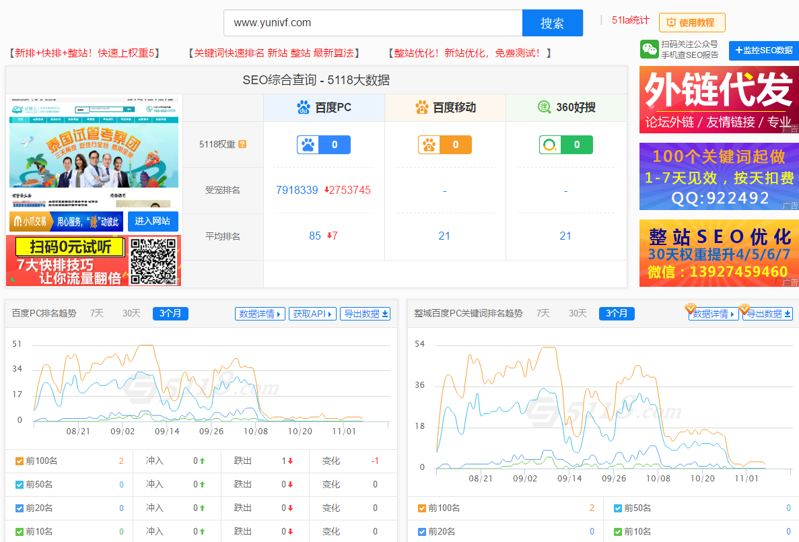This screenshot has width=799, height=542.
Task: Click the 百度PC weight badge showing 0
Action: click(x=324, y=145)
